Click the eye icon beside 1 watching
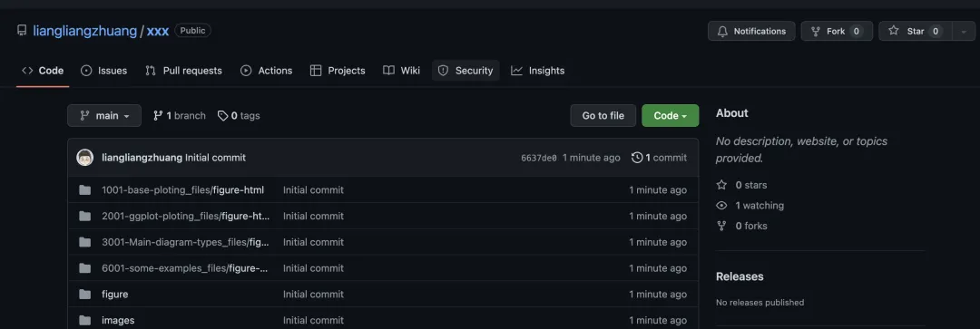Screen dimensions: 980x329 [722, 206]
